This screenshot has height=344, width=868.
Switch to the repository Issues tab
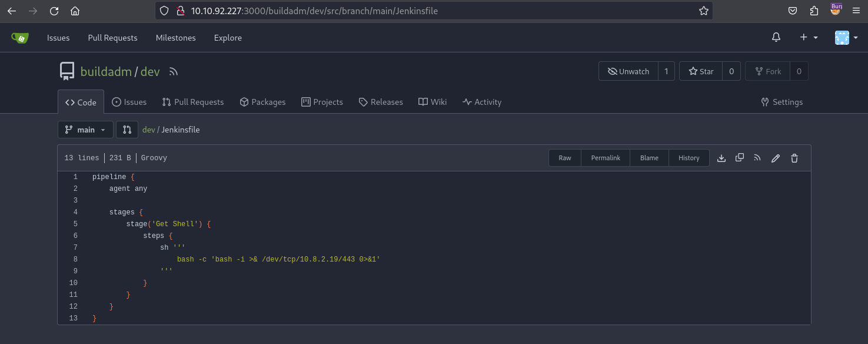point(129,102)
